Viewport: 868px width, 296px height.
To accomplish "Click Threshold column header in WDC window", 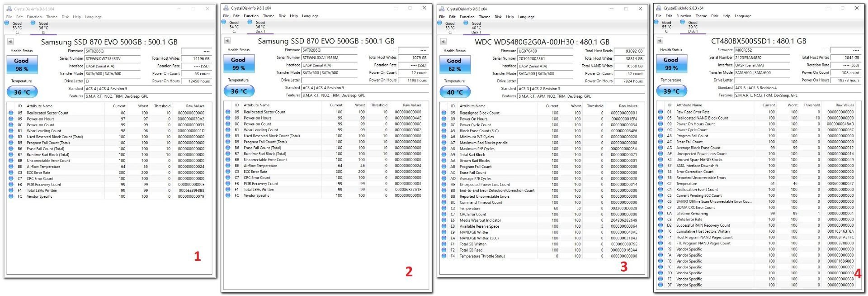I will (x=595, y=106).
